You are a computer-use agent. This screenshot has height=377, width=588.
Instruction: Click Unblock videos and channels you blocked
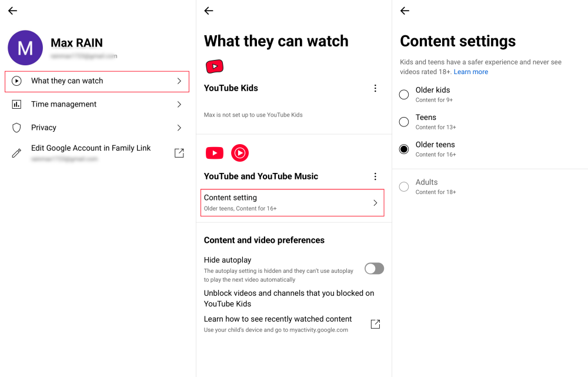[289, 299]
